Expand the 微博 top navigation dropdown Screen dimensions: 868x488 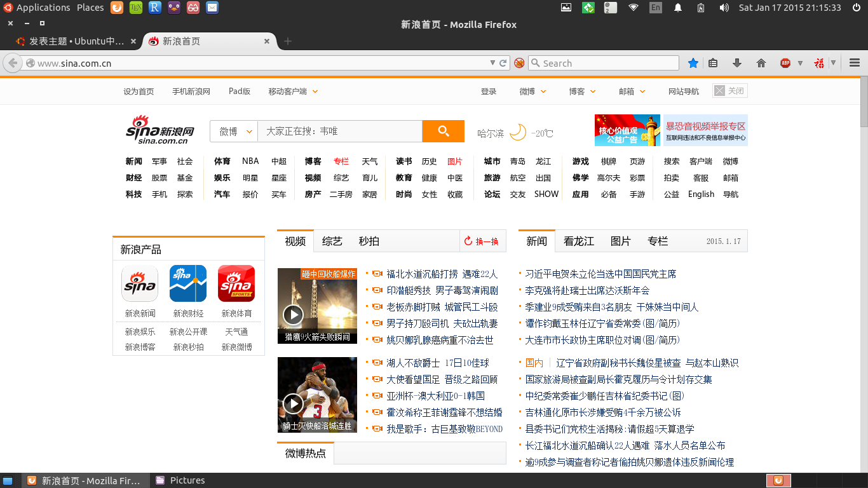point(543,91)
